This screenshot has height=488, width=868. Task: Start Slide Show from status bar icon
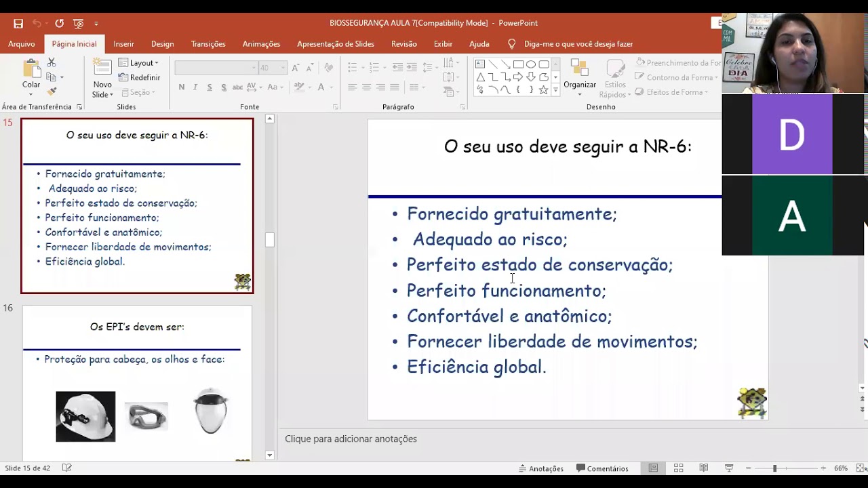click(729, 468)
